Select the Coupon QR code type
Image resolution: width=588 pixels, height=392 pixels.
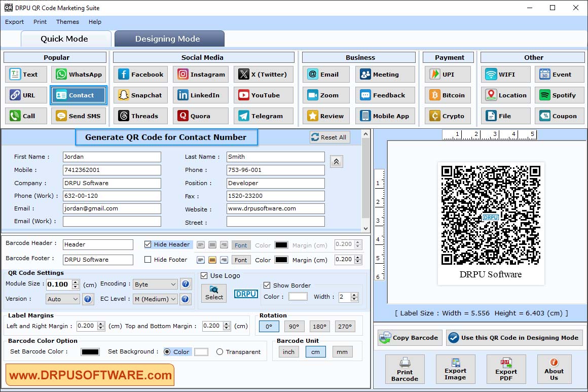tap(560, 116)
